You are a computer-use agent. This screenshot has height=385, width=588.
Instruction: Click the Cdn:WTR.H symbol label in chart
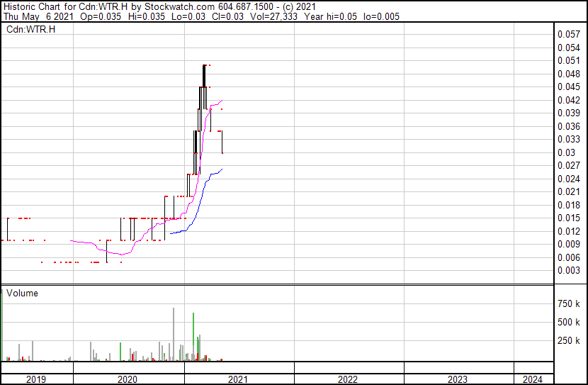tap(30, 30)
